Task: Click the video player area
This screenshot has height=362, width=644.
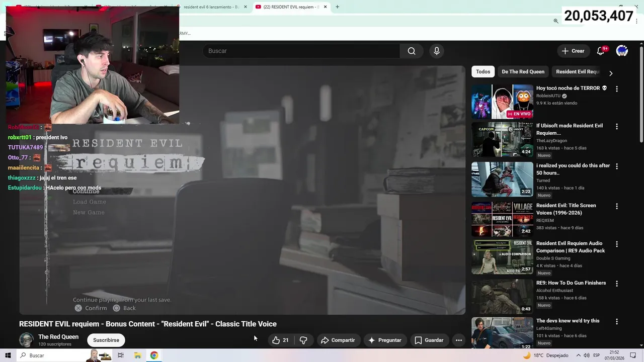Action: click(x=243, y=190)
